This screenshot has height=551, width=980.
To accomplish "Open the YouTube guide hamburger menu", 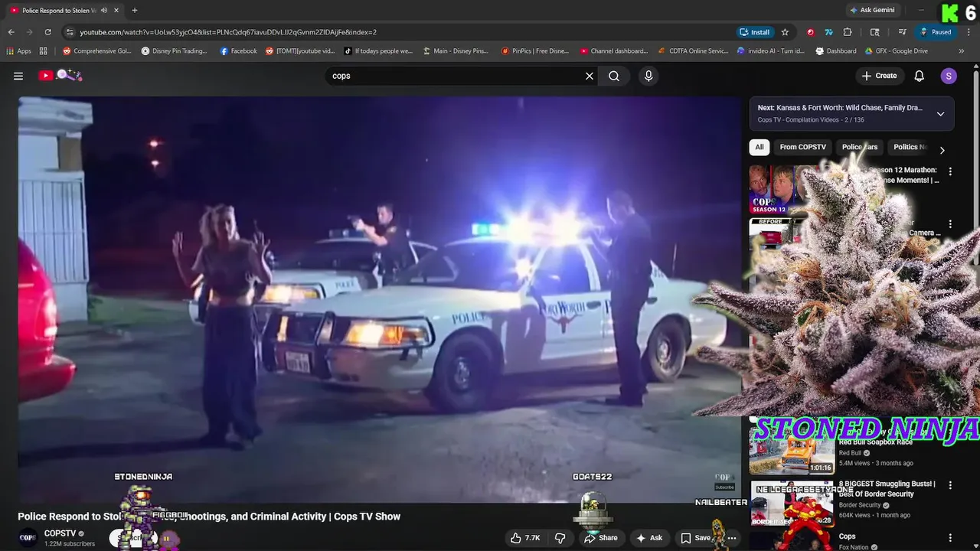I will [18, 76].
